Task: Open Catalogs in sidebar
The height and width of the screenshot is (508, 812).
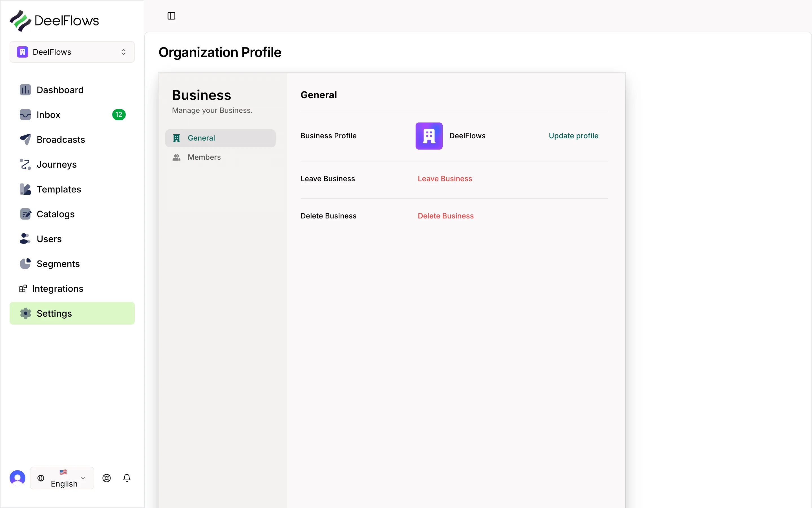Action: (x=72, y=214)
